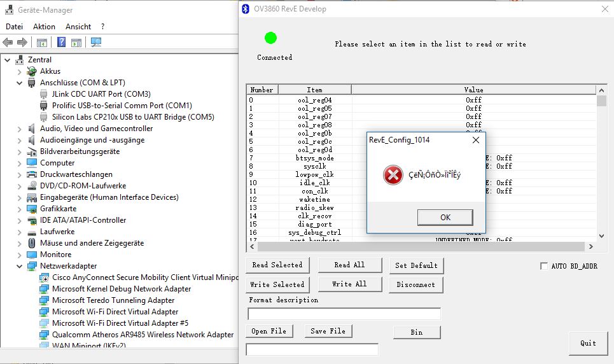Viewport: 614px width, 364px height.
Task: Click the Bluetooth icon in OV3860 title bar
Action: click(246, 9)
